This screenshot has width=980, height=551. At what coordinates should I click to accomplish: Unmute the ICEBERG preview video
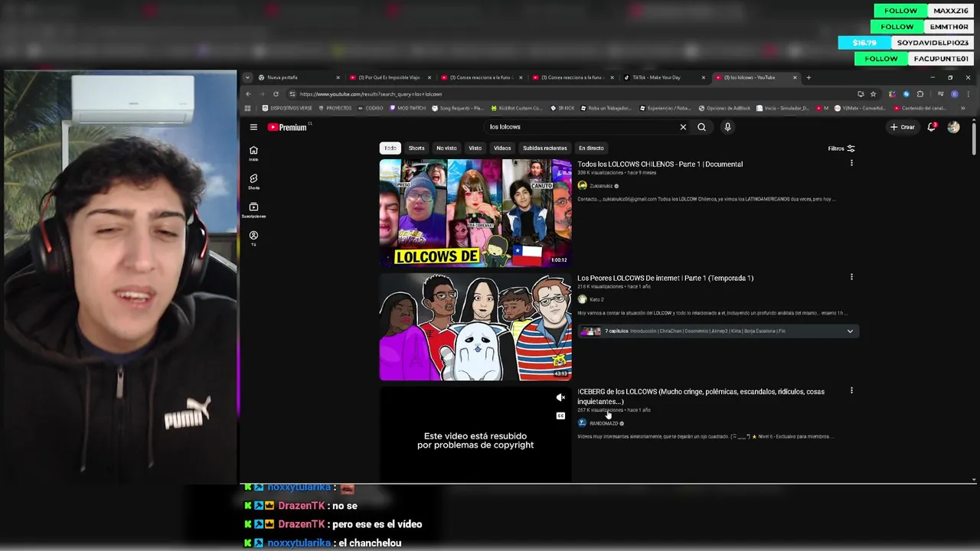pos(560,398)
